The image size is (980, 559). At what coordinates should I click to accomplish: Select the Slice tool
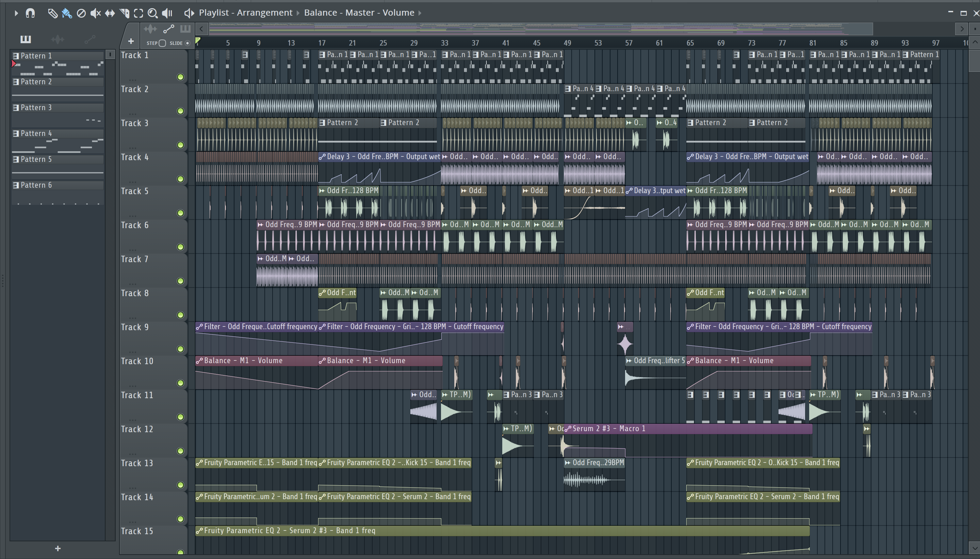(x=125, y=13)
